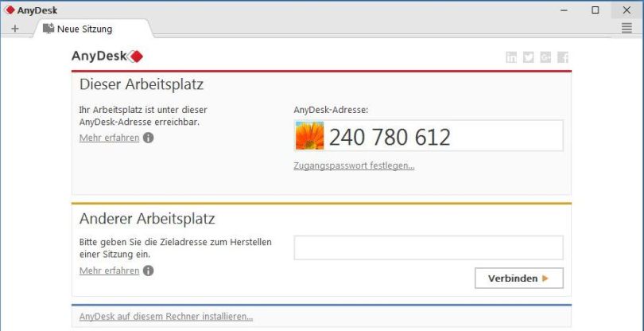Image resolution: width=644 pixels, height=331 pixels.
Task: Click info icon under Anderer Arbeitsplatz
Action: (148, 271)
